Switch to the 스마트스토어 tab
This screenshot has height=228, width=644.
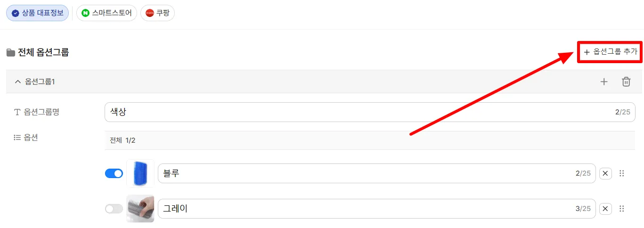[106, 13]
